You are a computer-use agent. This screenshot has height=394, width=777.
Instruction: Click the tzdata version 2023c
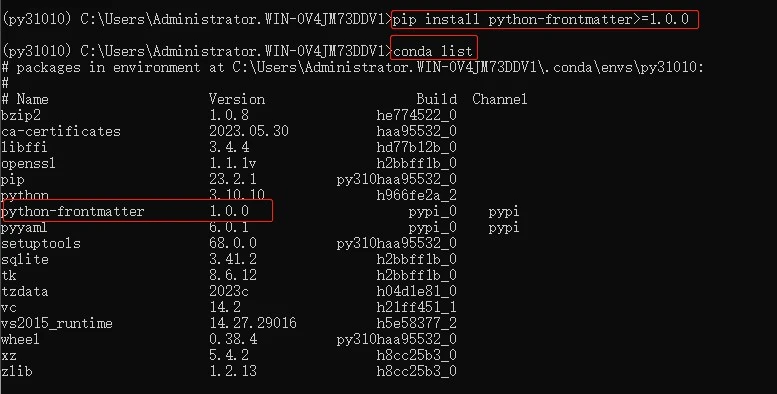tap(229, 291)
